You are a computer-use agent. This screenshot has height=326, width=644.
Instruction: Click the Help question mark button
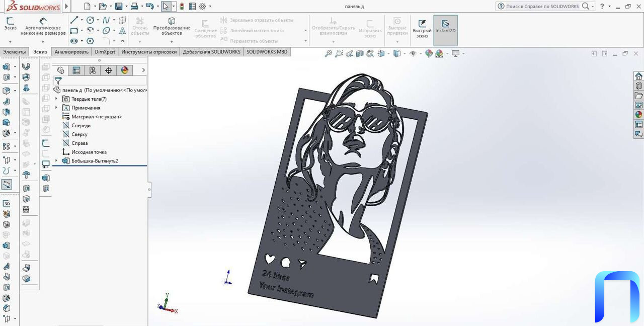click(x=602, y=7)
